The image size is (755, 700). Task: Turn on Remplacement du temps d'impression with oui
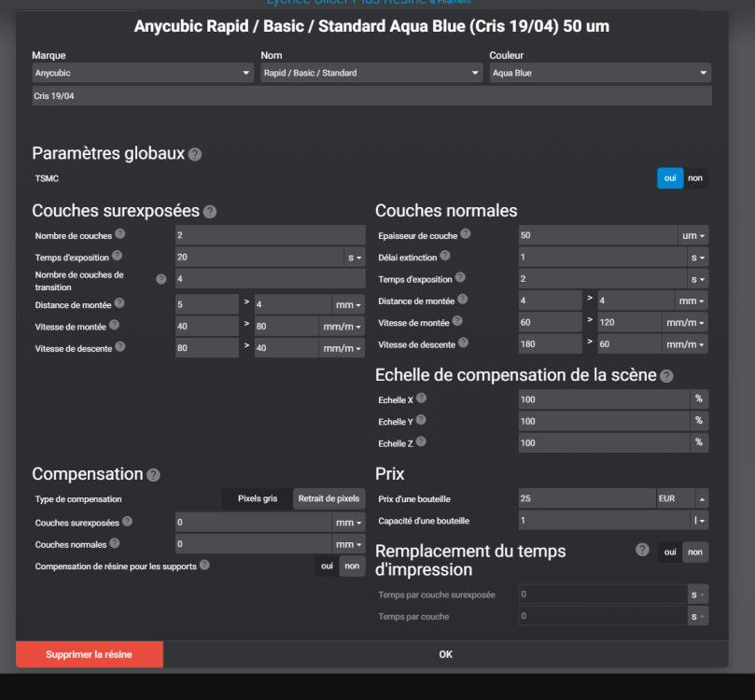click(x=670, y=553)
